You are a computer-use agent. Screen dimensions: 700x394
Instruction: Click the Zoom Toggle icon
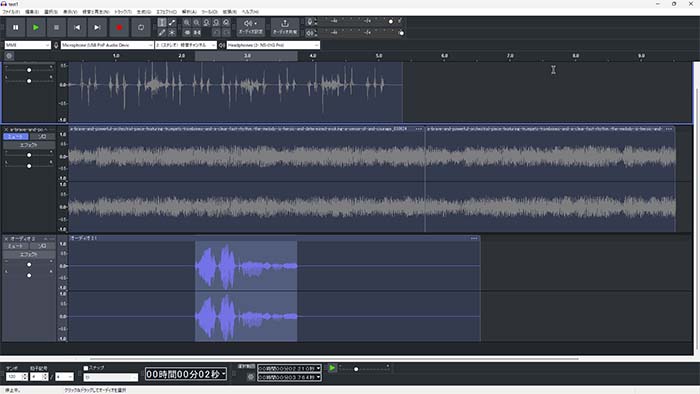coord(226,23)
